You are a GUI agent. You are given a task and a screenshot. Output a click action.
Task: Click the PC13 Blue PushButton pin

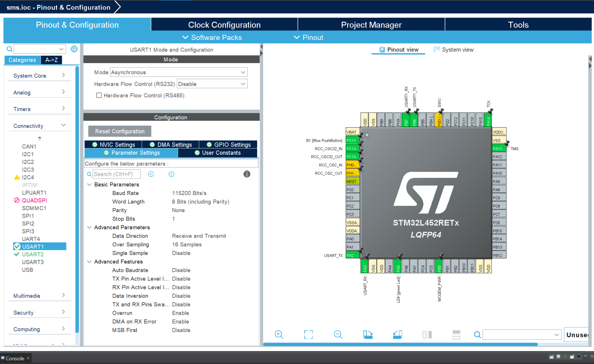353,140
